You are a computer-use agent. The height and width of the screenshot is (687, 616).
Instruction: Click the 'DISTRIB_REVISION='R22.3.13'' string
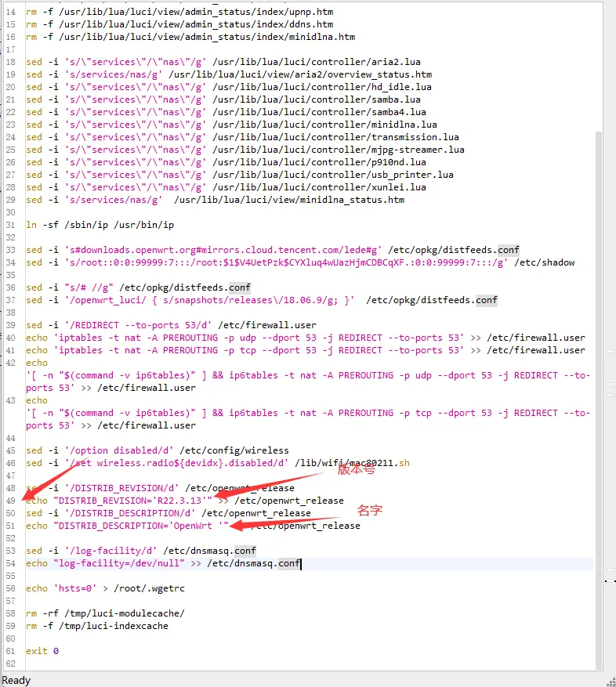point(133,501)
